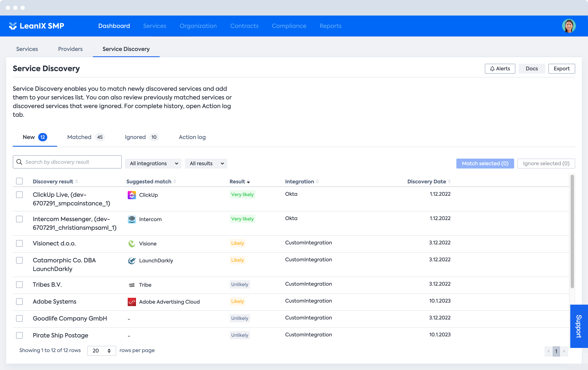This screenshot has width=588, height=370.
Task: Switch to the Matched tab
Action: click(86, 137)
